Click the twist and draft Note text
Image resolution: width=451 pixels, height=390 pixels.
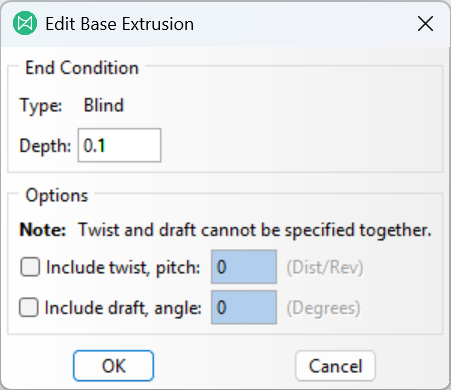226,230
